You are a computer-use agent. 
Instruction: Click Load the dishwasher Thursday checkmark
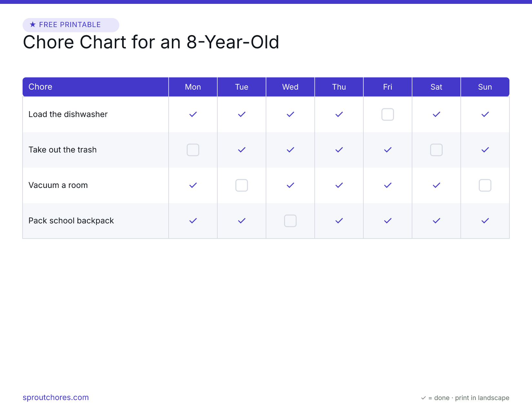pos(339,114)
